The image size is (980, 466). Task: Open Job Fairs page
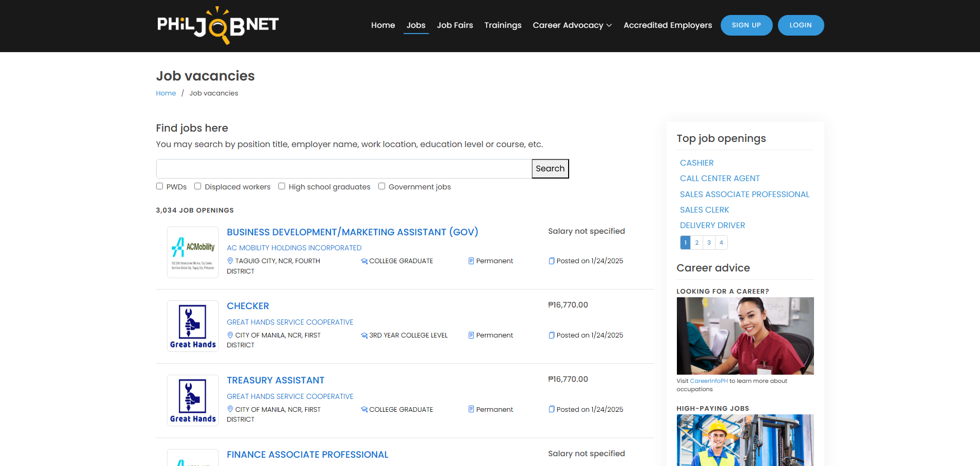(455, 25)
